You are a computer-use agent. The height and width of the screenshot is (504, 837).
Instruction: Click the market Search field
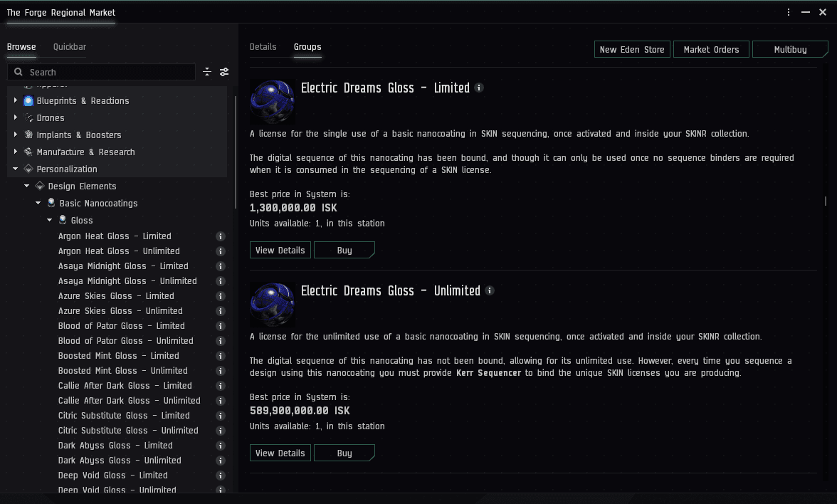click(x=107, y=72)
